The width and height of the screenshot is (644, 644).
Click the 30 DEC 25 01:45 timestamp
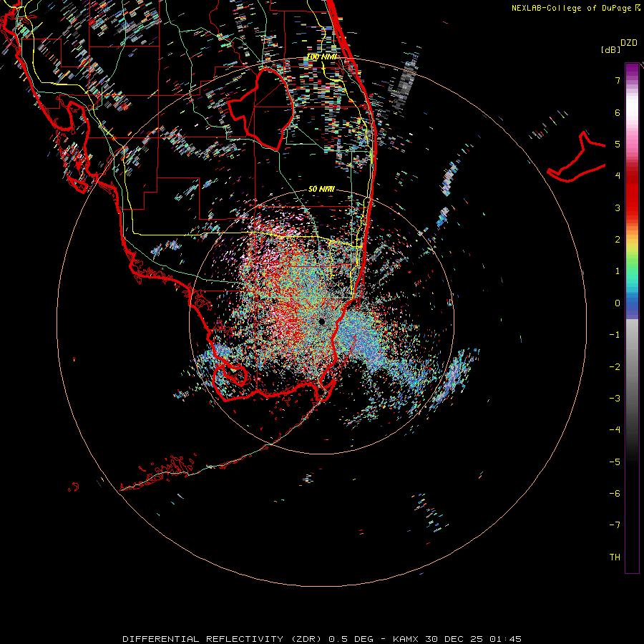[472, 639]
